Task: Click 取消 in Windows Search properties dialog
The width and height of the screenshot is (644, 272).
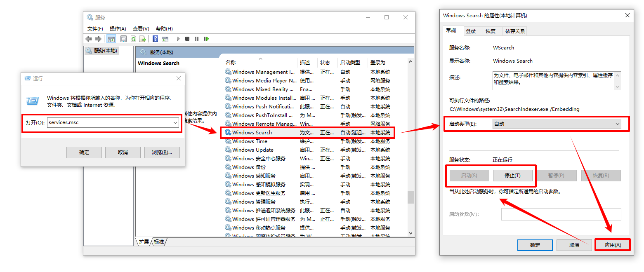Action: 574,245
